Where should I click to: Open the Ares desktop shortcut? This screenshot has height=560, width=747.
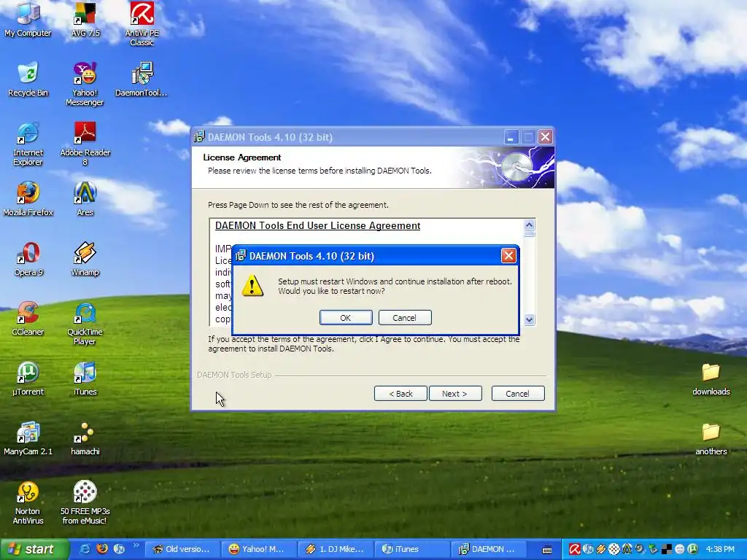(x=85, y=199)
